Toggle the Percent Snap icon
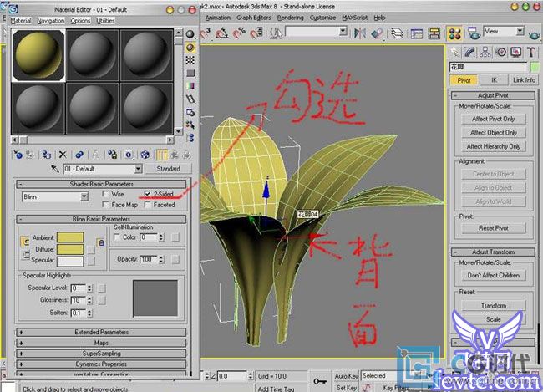 click(239, 33)
